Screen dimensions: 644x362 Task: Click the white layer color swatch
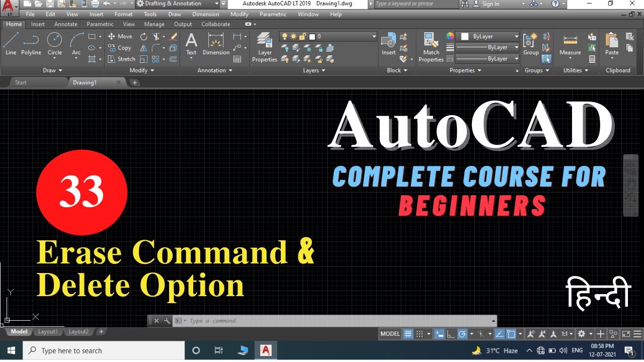coord(312,37)
